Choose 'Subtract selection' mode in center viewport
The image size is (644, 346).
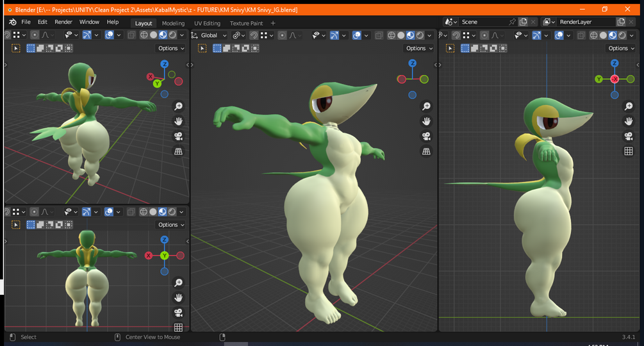[236, 49]
